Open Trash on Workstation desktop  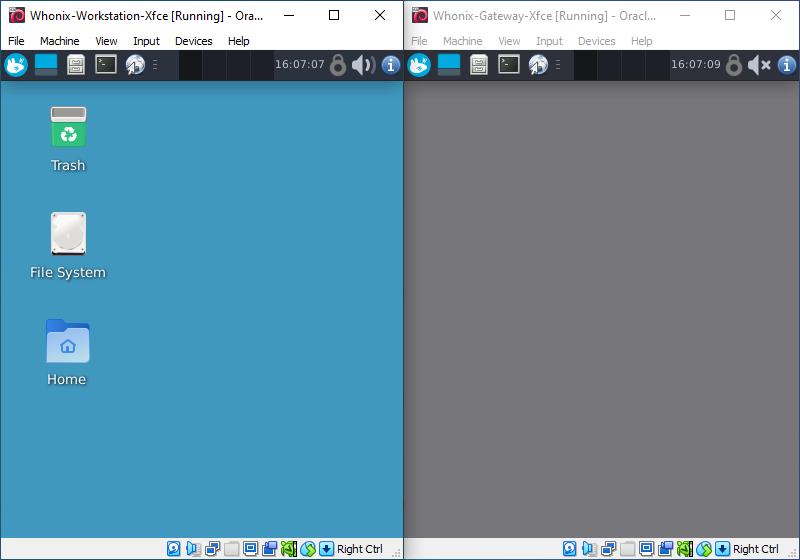click(x=68, y=139)
